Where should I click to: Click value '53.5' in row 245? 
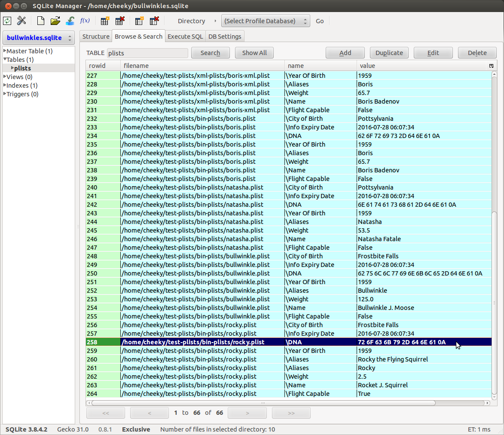(364, 230)
